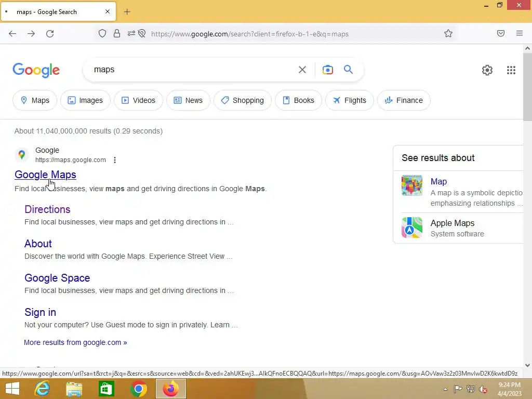Open the muted volume tray icon
Screen dimensions: 532x399
pyautogui.click(x=483, y=389)
